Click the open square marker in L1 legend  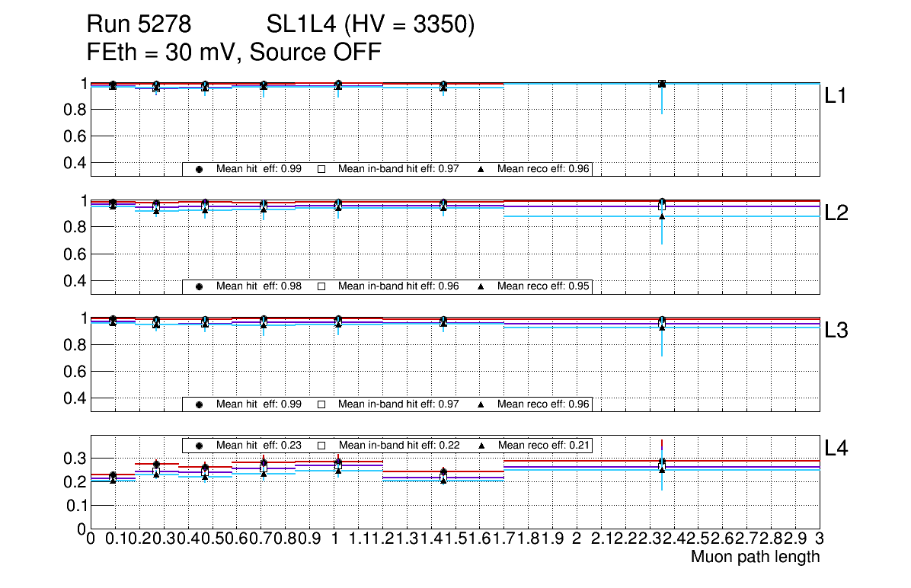coord(321,169)
